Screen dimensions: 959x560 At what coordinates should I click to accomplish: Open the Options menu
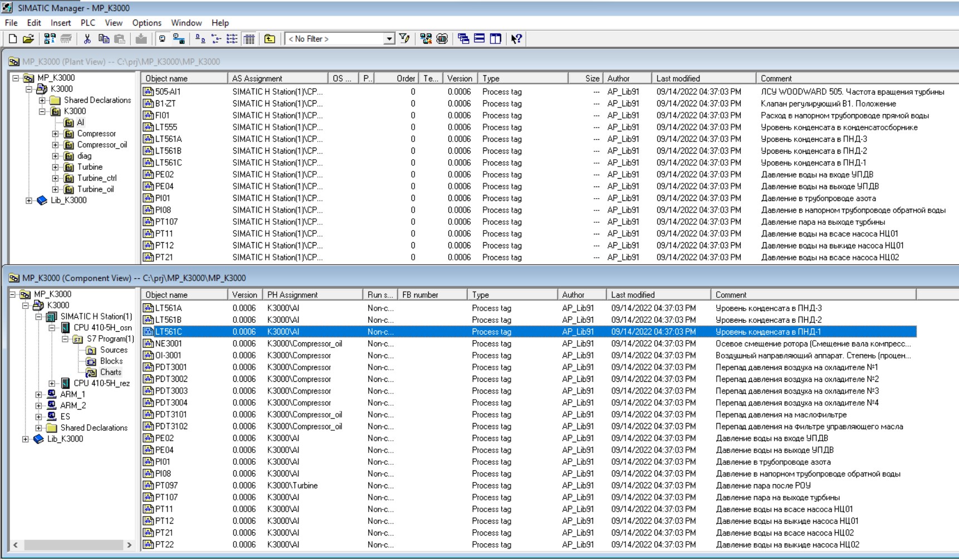click(x=147, y=23)
